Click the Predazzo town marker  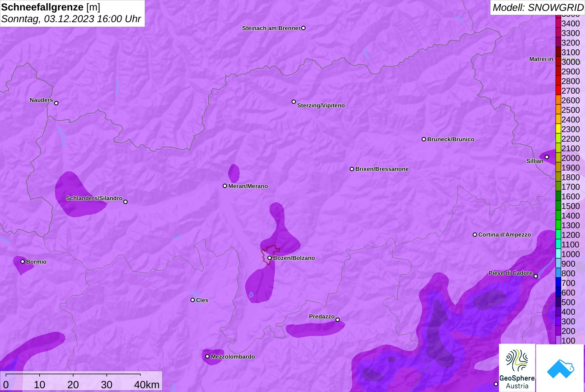(x=338, y=320)
